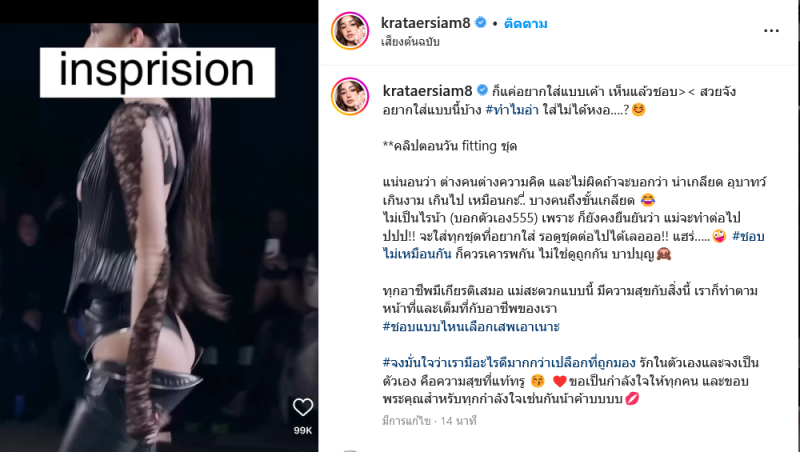Click the insprision text overlay on video
800x452 pixels.
point(157,71)
